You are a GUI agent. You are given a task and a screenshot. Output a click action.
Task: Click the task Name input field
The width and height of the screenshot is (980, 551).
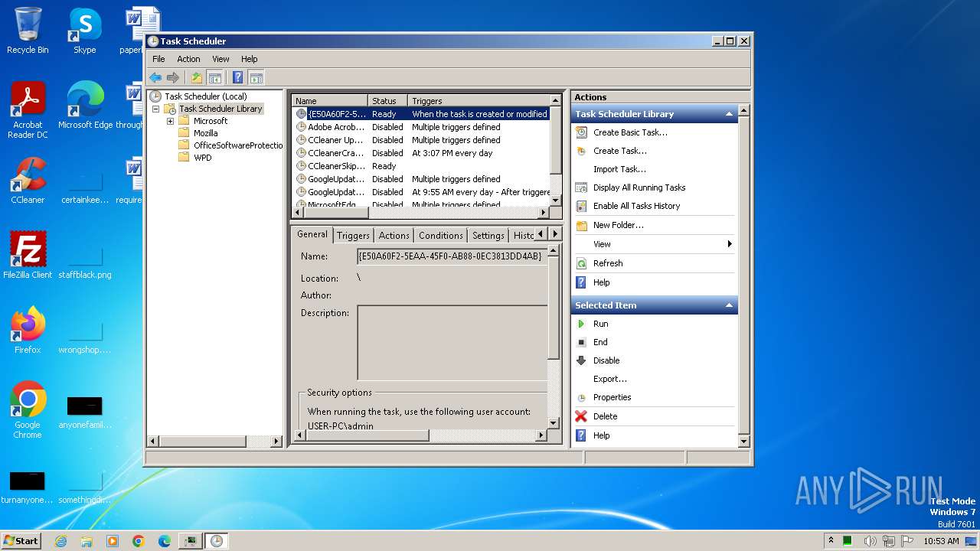tap(452, 256)
